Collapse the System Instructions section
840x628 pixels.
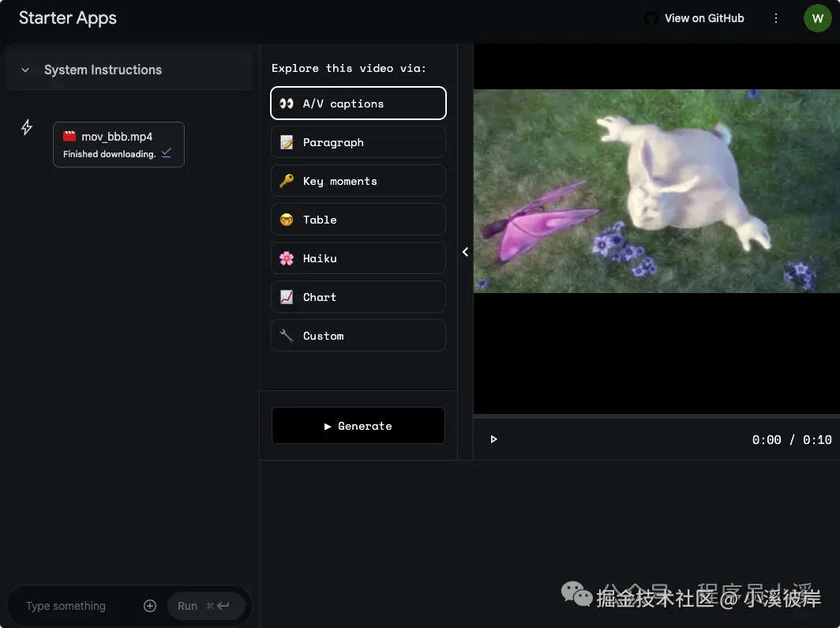coord(24,70)
